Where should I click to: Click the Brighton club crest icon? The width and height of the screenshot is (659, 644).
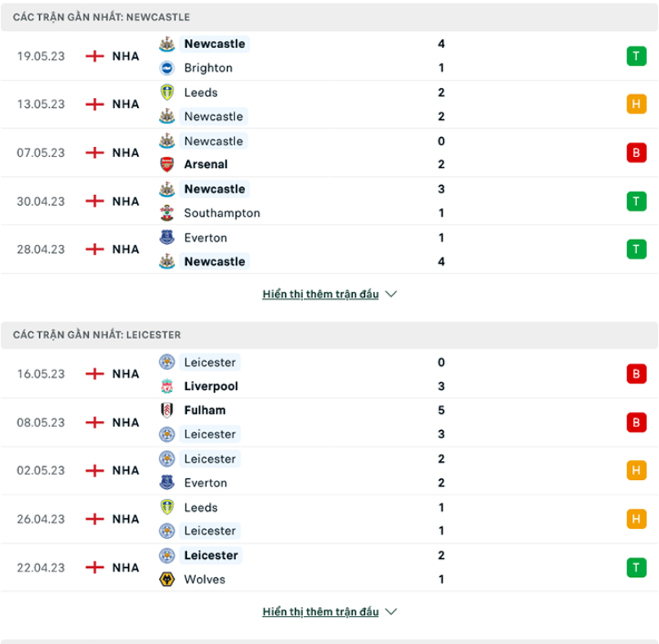pyautogui.click(x=167, y=69)
